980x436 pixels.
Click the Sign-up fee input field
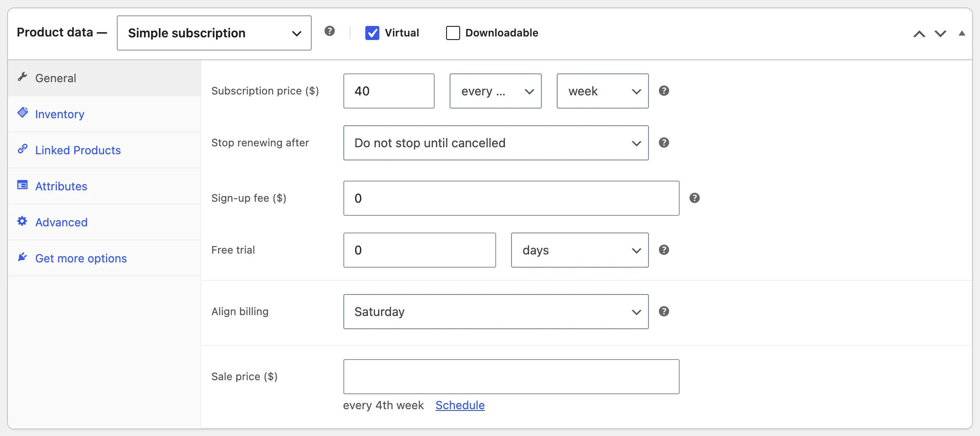[x=511, y=198]
